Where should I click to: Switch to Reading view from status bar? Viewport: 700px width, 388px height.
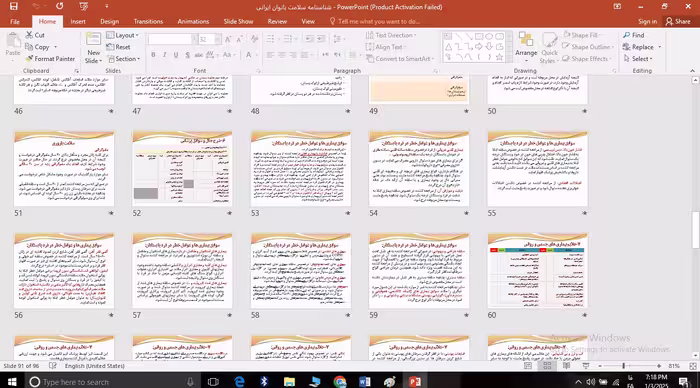567,366
